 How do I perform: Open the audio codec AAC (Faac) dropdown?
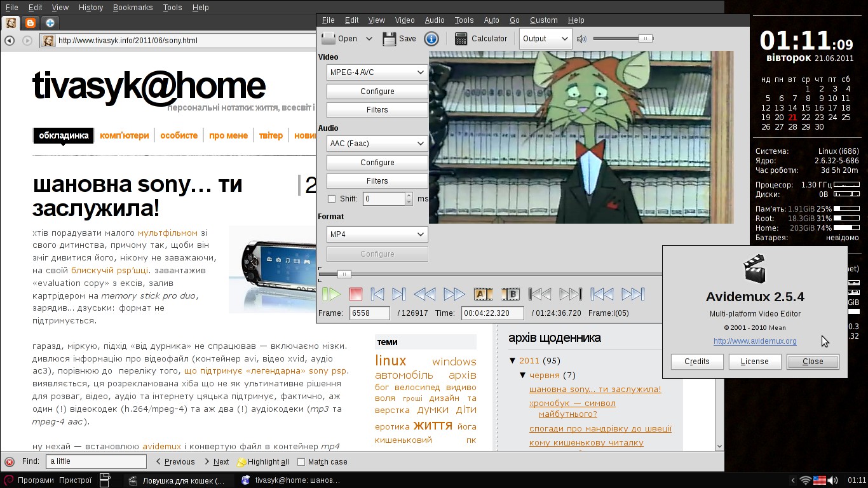pos(377,144)
